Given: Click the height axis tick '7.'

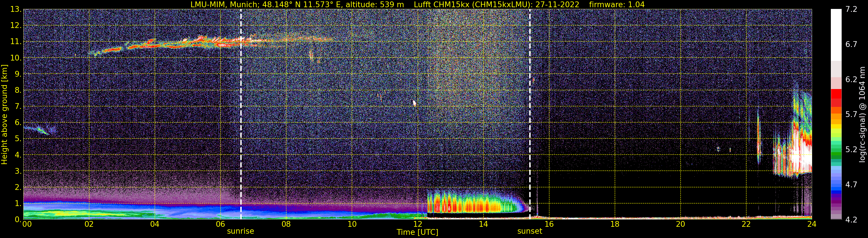Looking at the screenshot, I should (18, 107).
